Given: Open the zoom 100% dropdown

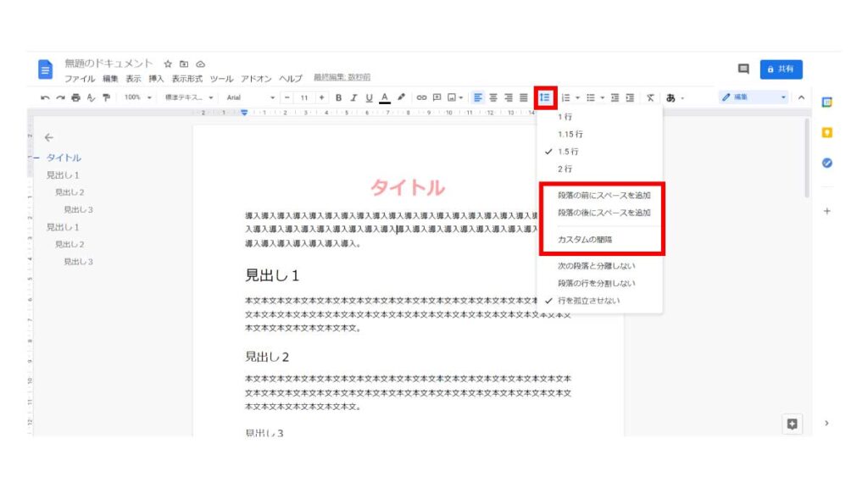Looking at the screenshot, I should pyautogui.click(x=137, y=97).
